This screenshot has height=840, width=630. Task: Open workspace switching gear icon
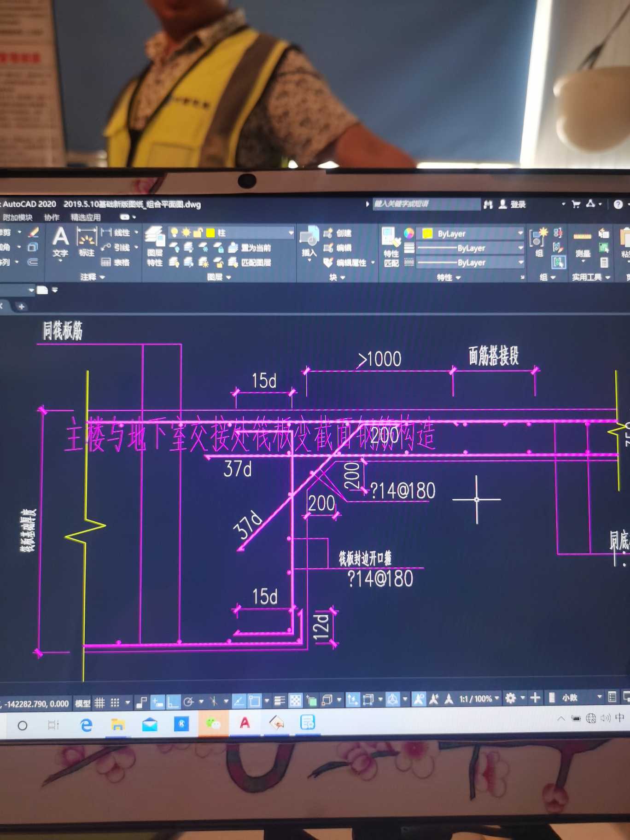511,698
